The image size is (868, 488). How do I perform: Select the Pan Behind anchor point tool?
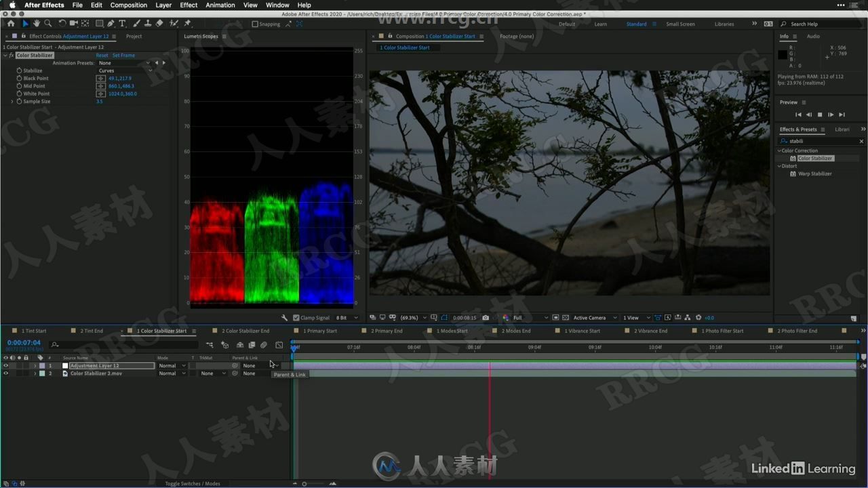click(85, 24)
